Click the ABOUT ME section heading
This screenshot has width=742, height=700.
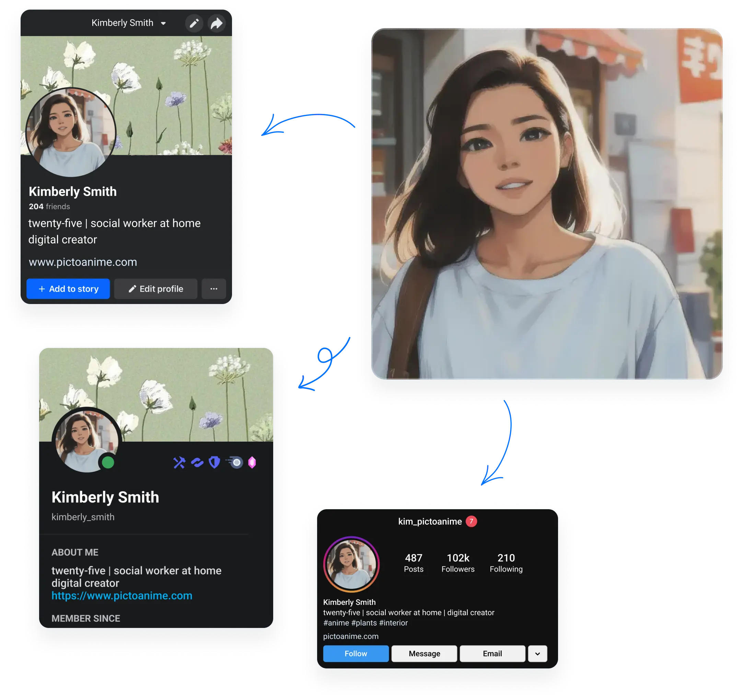(x=75, y=552)
